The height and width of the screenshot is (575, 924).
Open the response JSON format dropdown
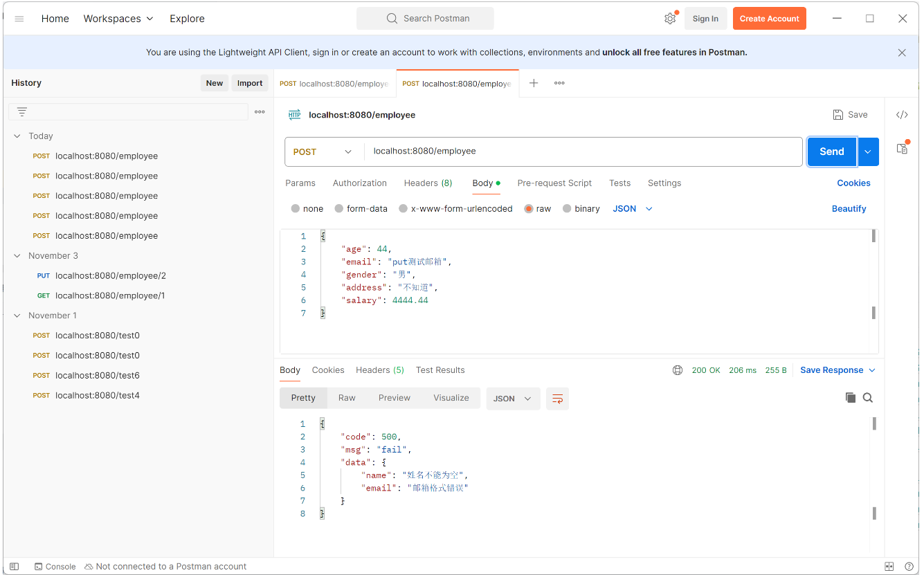[x=513, y=399]
